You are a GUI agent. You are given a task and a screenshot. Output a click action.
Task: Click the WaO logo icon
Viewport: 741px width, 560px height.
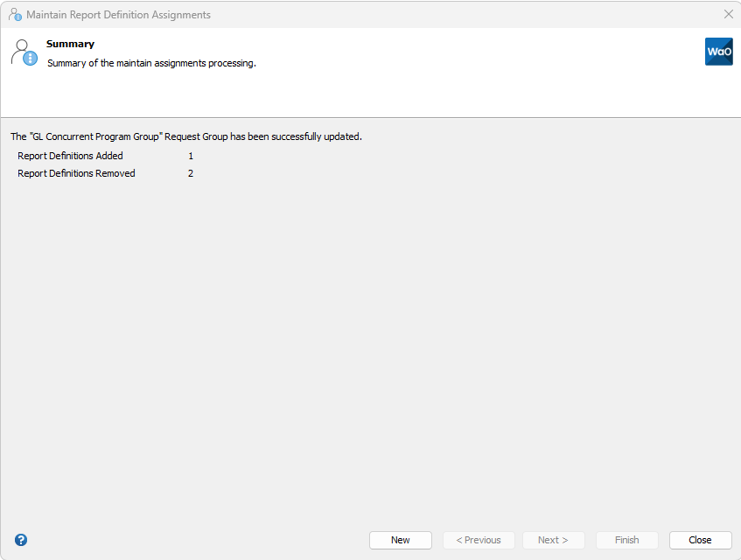click(719, 52)
